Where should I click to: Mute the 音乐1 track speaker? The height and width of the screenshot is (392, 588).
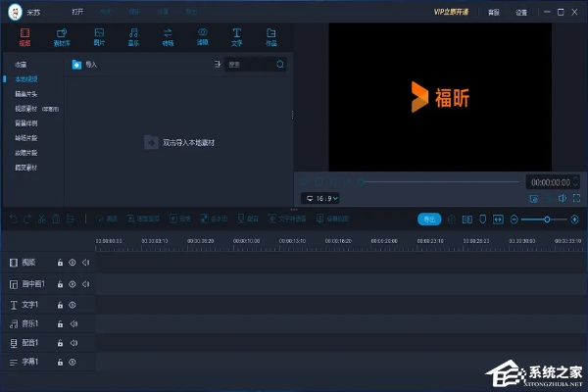point(73,323)
